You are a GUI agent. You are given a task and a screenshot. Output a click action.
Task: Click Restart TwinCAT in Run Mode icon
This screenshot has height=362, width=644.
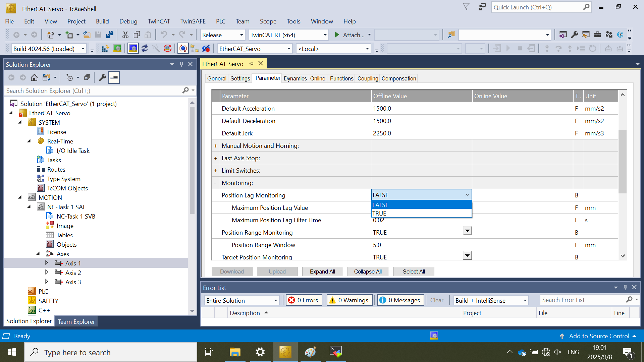click(x=117, y=49)
